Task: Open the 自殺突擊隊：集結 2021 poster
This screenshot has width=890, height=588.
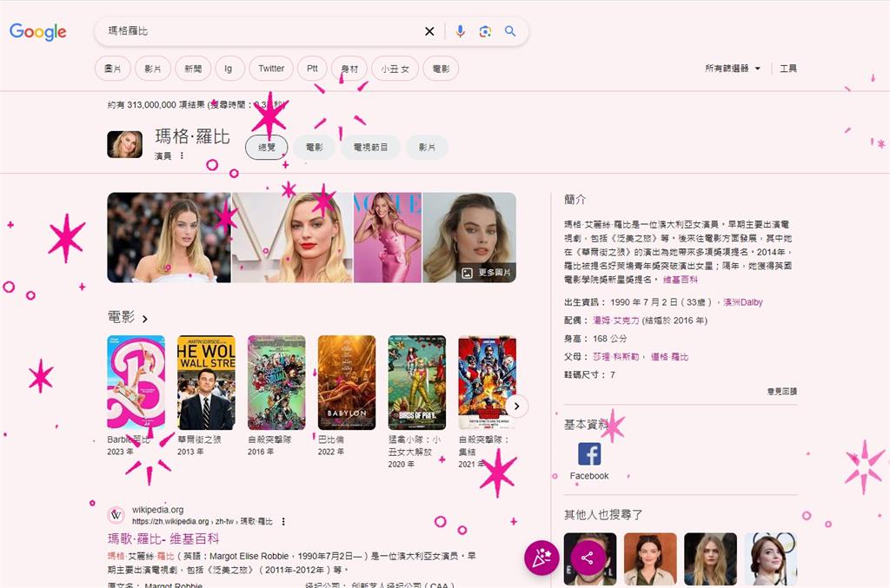Action: coord(487,382)
